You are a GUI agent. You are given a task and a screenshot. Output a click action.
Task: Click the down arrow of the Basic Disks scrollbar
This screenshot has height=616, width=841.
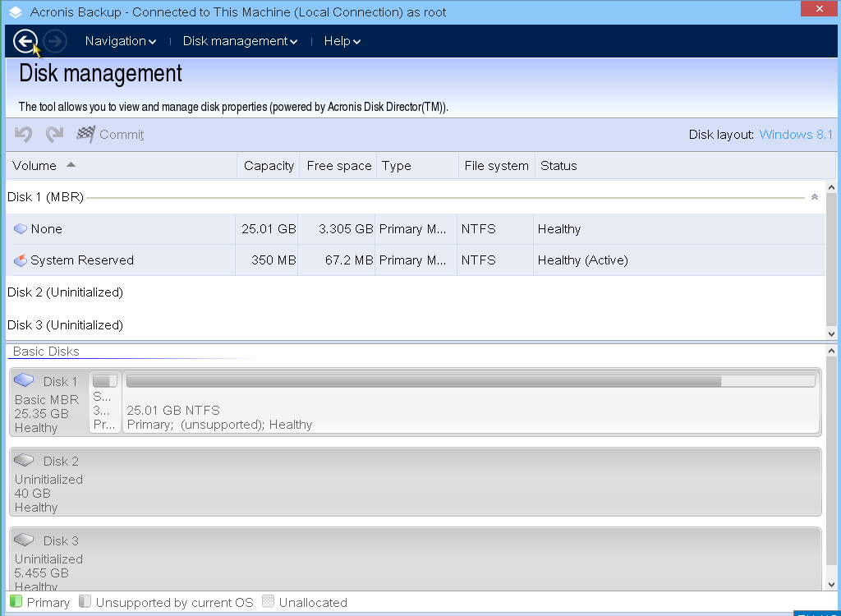pyautogui.click(x=831, y=585)
